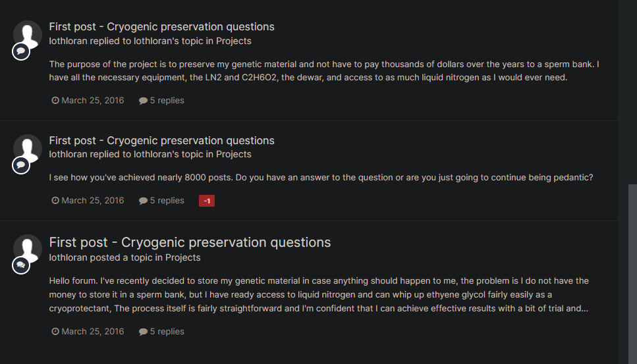
Task: Open 'Projects' link in posted-a-topic line
Action: click(x=183, y=257)
